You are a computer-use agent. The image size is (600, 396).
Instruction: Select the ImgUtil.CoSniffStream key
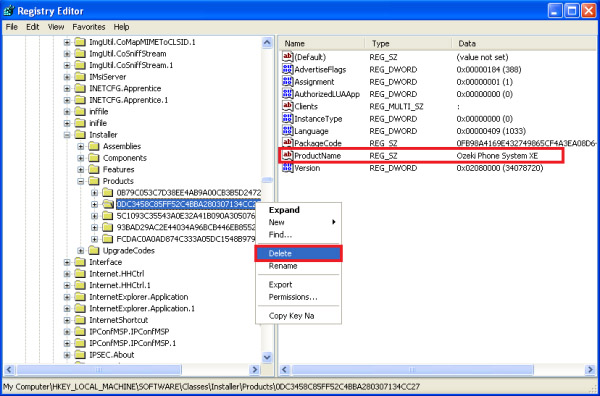[128, 54]
